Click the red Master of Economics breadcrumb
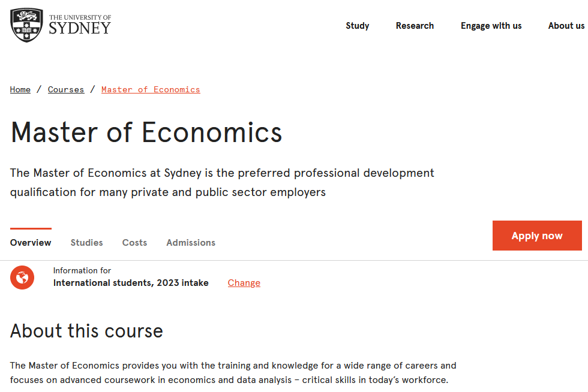 click(151, 89)
